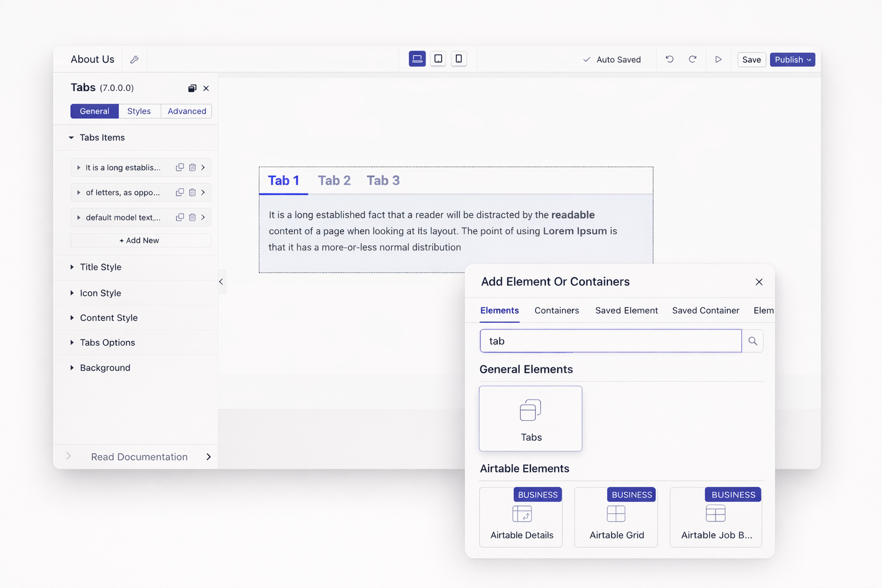Expand the Title Style section
Viewport: 882px width, 588px height.
(x=100, y=267)
